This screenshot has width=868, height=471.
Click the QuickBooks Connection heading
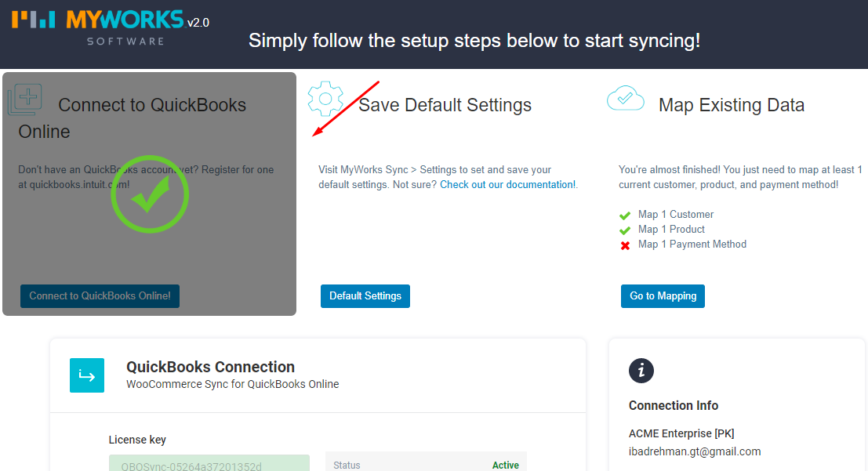210,367
